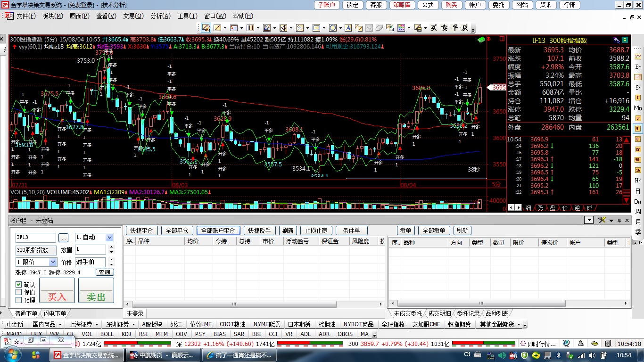
Task: Select the 日 (daily) period in sidebar
Action: (x=638, y=190)
